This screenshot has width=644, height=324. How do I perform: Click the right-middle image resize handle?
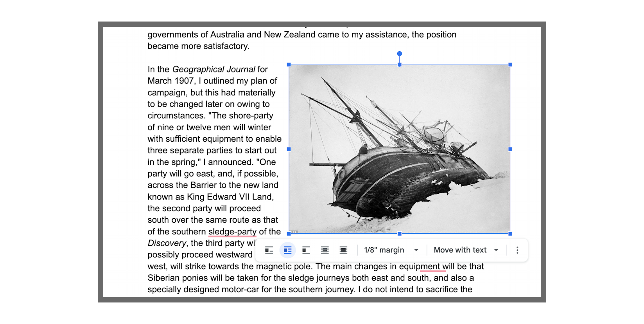(x=510, y=149)
